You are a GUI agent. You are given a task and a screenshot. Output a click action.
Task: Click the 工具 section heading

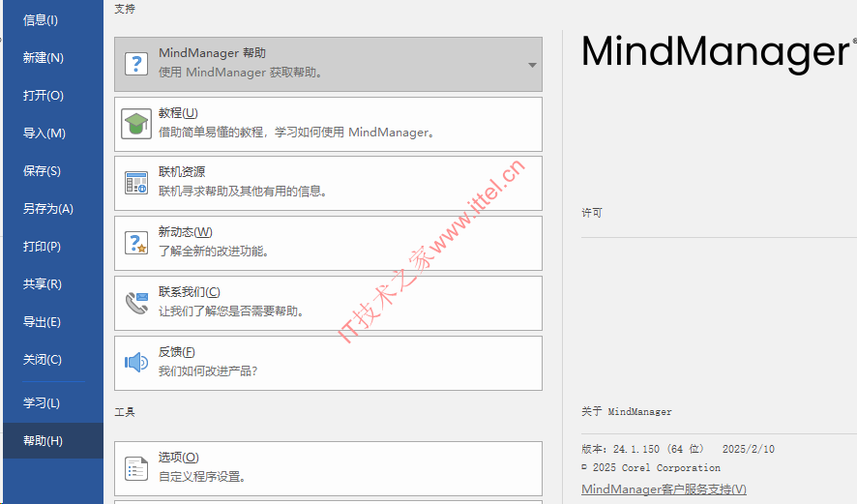125,412
